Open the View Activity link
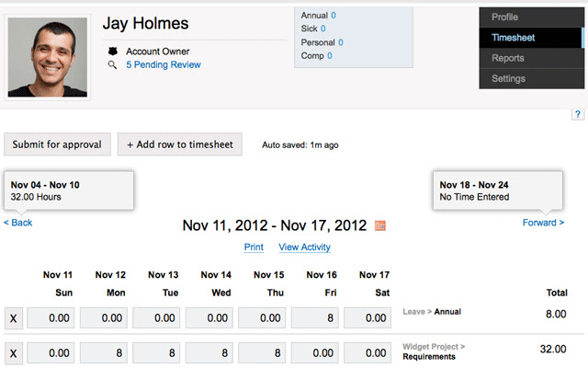588x368 pixels. (304, 247)
